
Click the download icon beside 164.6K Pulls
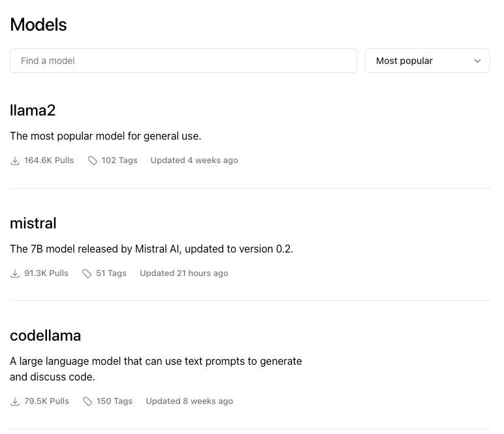click(15, 161)
